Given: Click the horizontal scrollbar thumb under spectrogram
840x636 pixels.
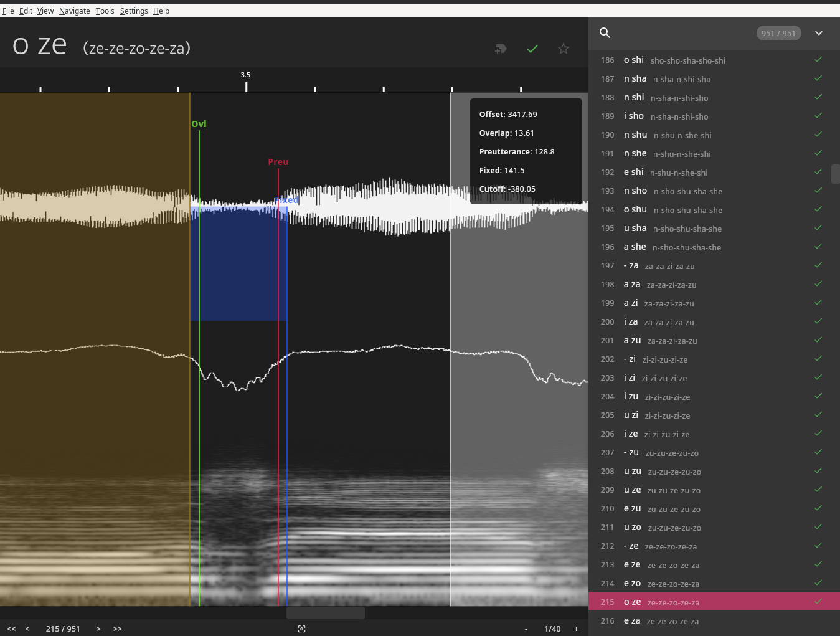Looking at the screenshot, I should (x=325, y=613).
